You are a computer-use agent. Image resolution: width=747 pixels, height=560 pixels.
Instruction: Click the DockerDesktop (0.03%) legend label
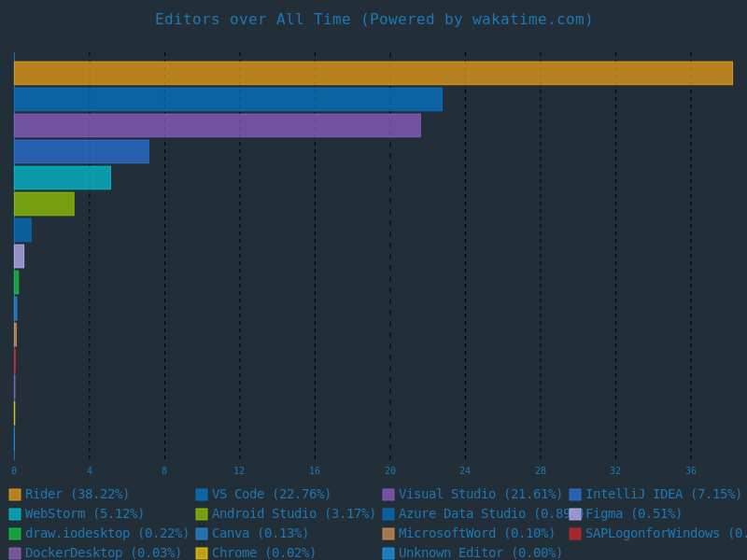(x=103, y=553)
